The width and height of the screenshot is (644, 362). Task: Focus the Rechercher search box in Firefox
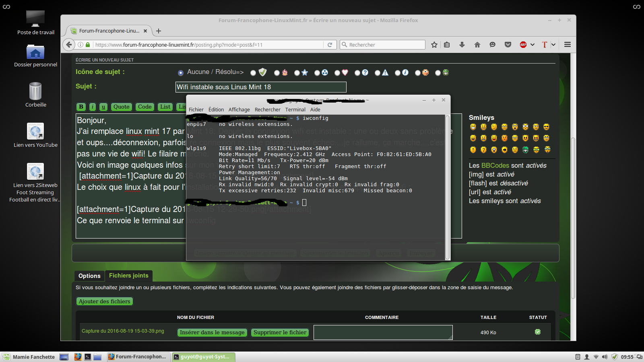click(x=382, y=45)
